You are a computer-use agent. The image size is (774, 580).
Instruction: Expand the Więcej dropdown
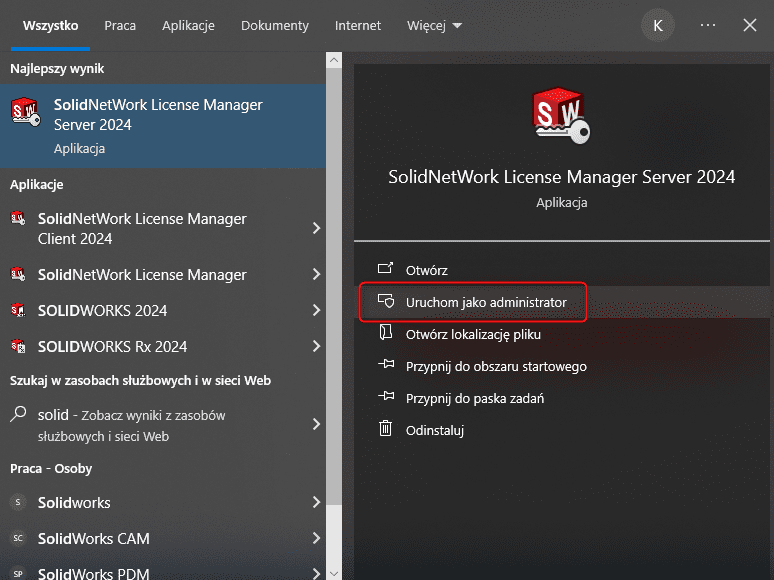coord(434,26)
